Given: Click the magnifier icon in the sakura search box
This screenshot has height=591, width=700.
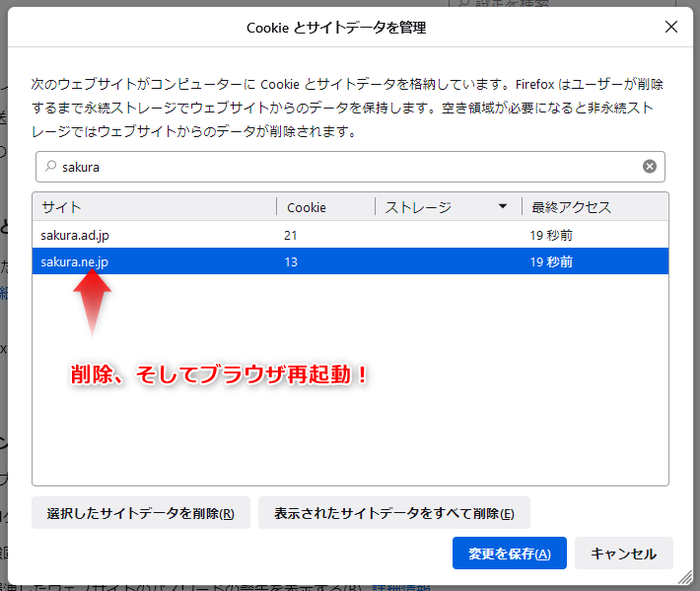Looking at the screenshot, I should [x=51, y=167].
